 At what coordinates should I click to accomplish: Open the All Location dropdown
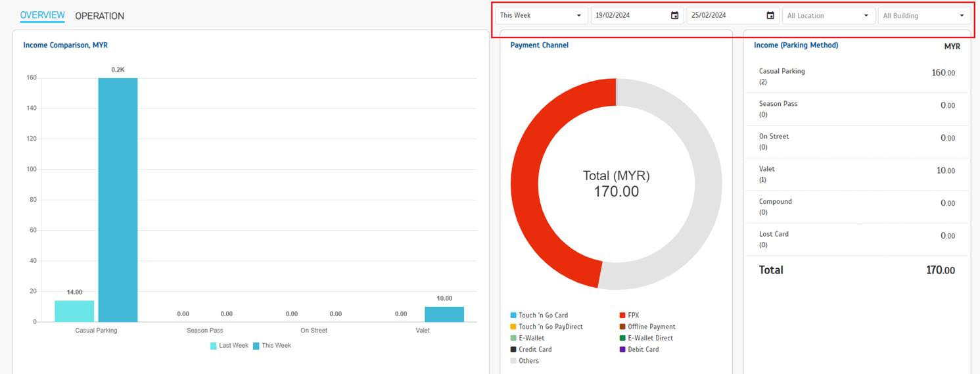pos(828,16)
